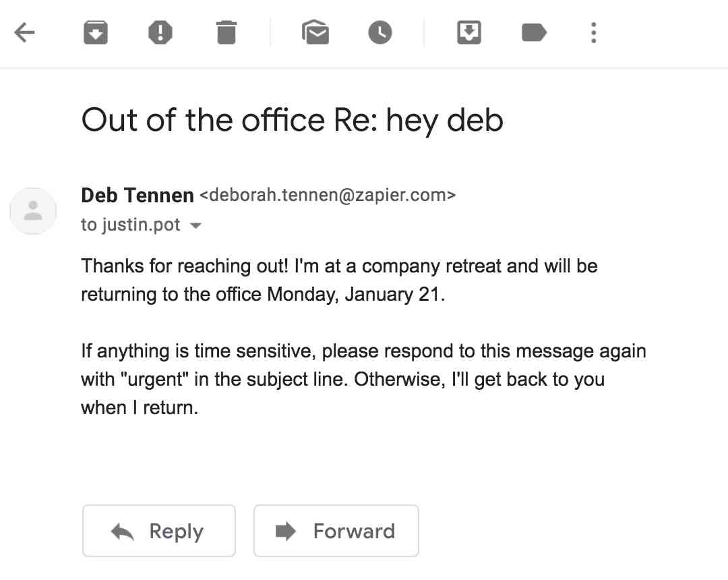Select the sender name Deb Tennen
Screen dimensions: 728x580
point(137,195)
